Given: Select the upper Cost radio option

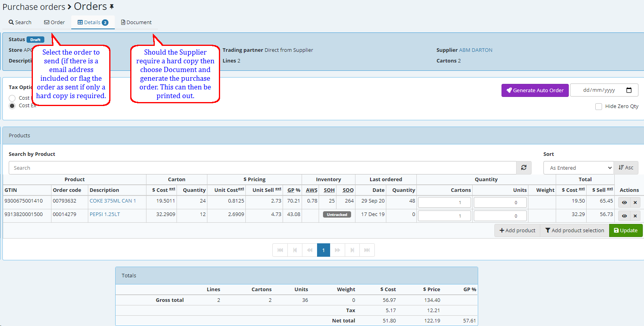Looking at the screenshot, I should point(12,98).
